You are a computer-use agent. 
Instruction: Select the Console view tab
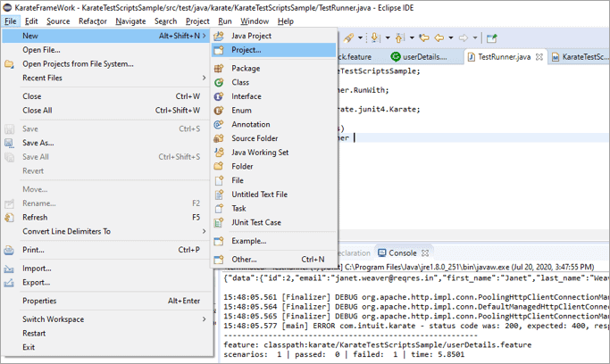pyautogui.click(x=403, y=252)
